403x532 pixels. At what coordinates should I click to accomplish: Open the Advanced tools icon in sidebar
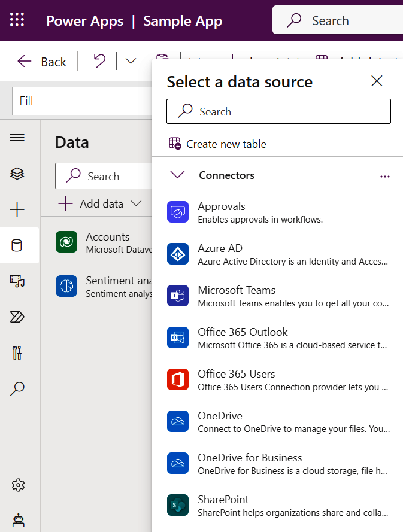[x=17, y=353]
